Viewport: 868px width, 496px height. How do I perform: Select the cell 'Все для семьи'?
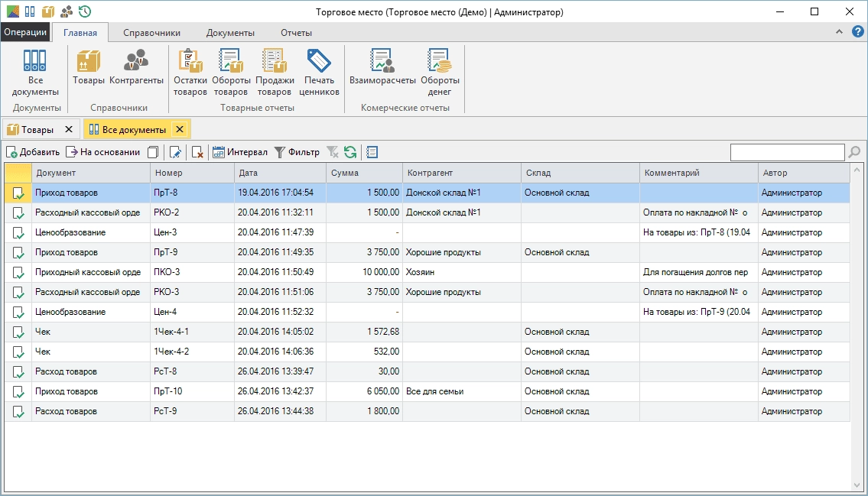[x=462, y=391]
